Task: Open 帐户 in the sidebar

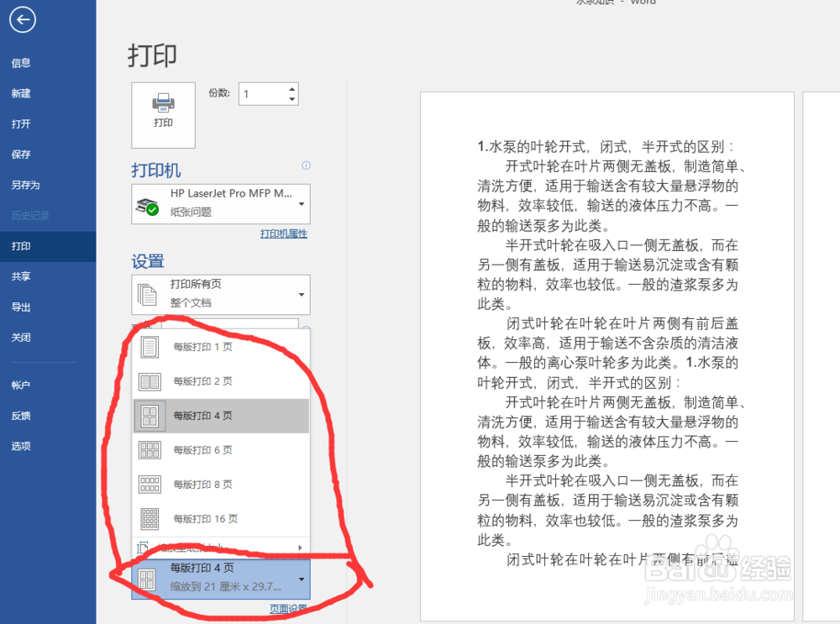Action: pyautogui.click(x=21, y=385)
